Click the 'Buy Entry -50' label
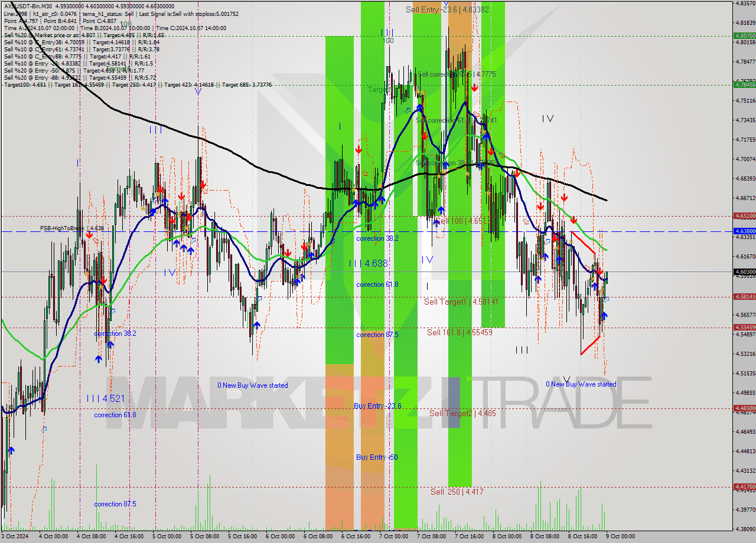 coord(377,457)
